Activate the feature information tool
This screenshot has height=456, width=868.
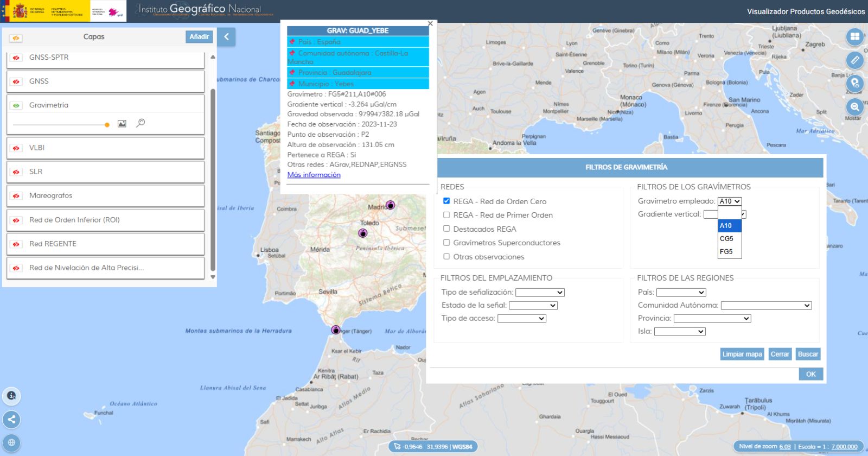click(11, 396)
